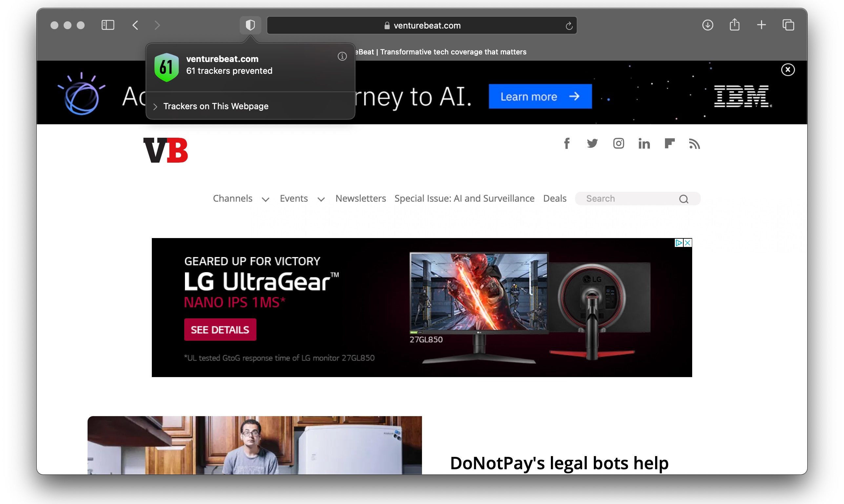Click the Privacy Report shield icon
Image resolution: width=844 pixels, height=504 pixels.
pyautogui.click(x=250, y=25)
